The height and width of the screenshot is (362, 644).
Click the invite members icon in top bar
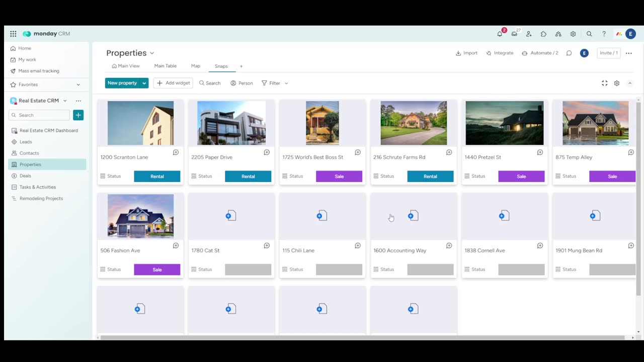[x=529, y=34]
